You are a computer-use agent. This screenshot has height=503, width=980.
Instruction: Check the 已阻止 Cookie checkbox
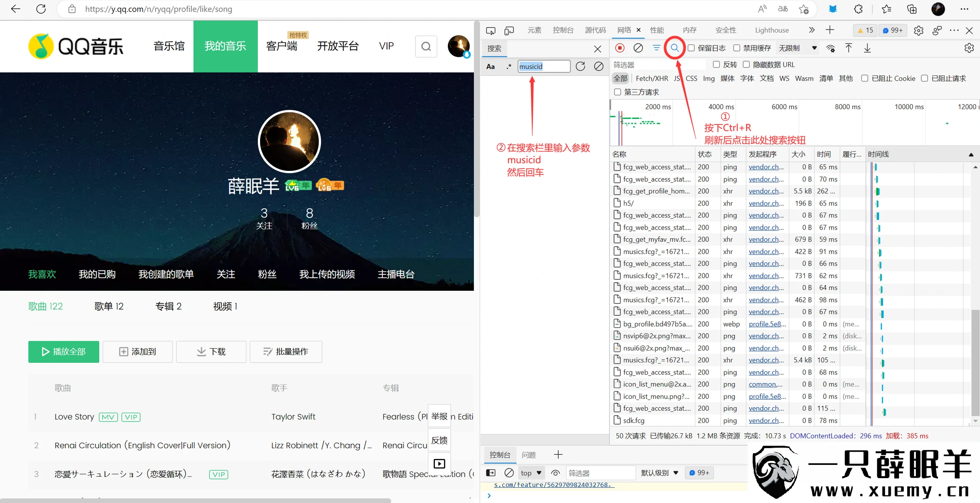click(x=865, y=78)
